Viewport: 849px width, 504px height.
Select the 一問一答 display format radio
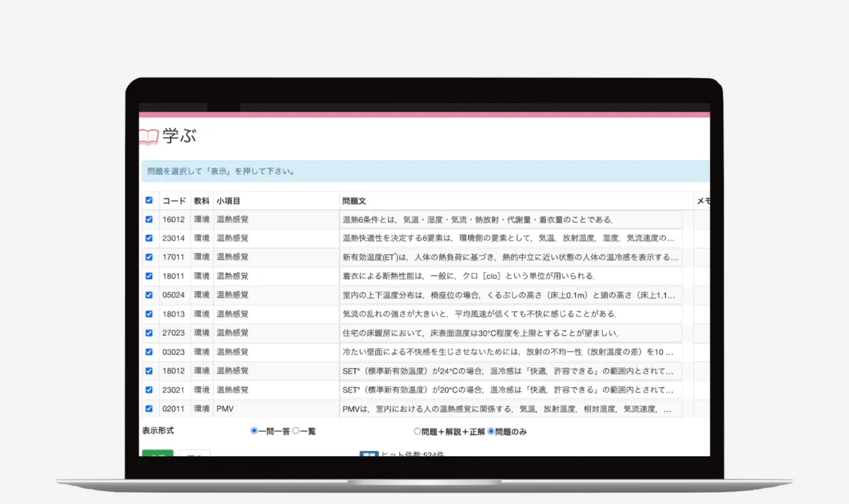pos(254,431)
